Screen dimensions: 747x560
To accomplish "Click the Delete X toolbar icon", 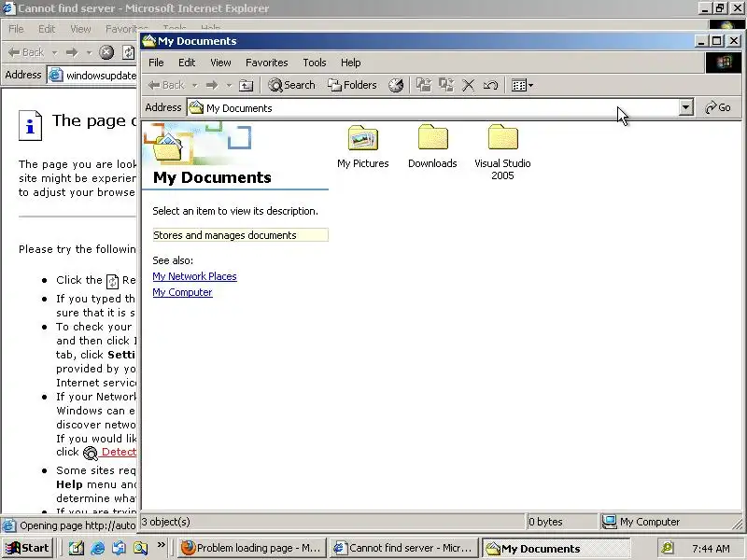I will pyautogui.click(x=469, y=85).
